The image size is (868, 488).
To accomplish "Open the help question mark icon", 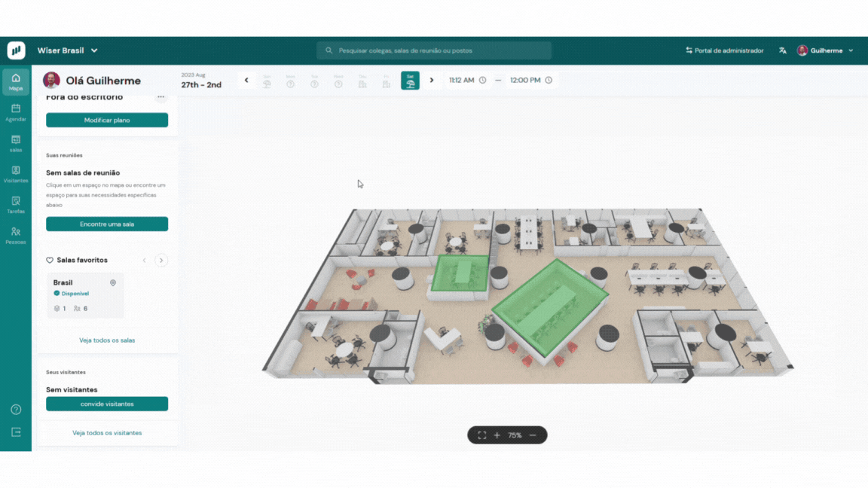I will point(16,410).
